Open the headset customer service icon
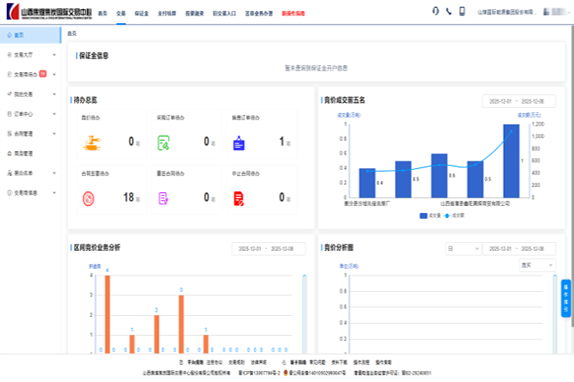 click(435, 11)
